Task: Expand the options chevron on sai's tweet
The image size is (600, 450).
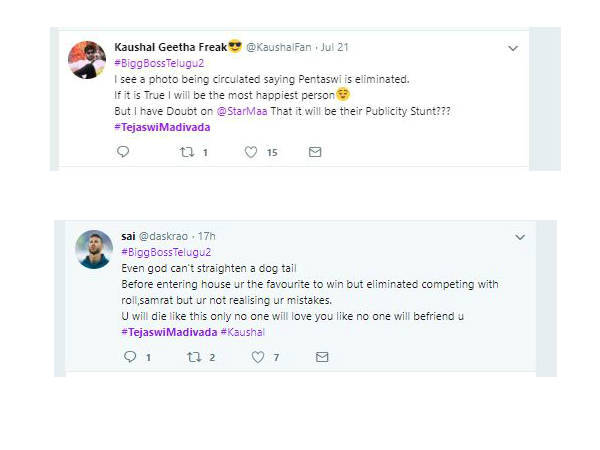Action: click(x=519, y=237)
